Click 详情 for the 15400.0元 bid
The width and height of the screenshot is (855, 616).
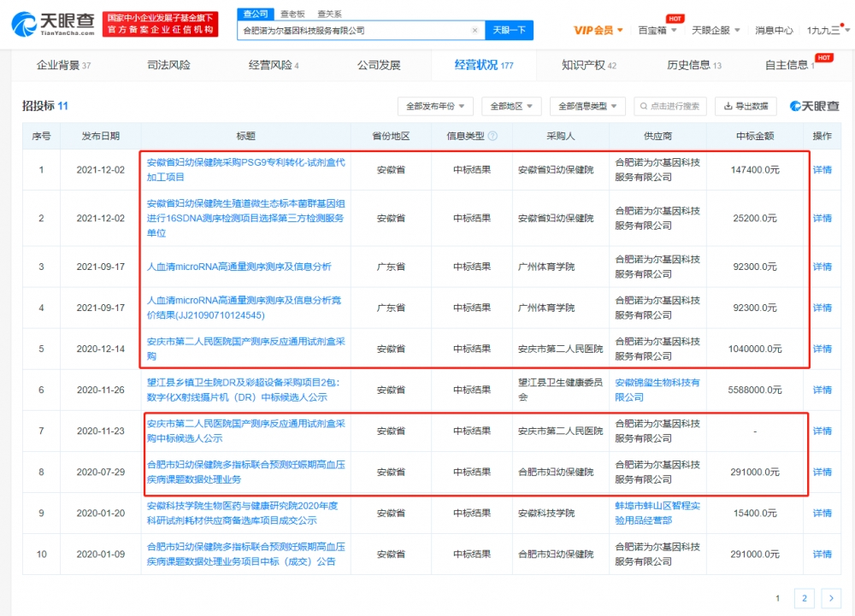point(822,513)
